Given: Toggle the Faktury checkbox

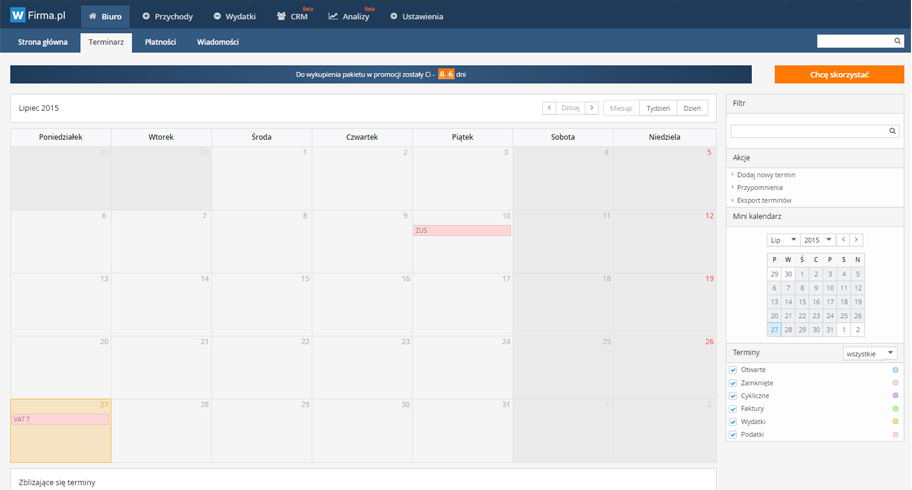Looking at the screenshot, I should [733, 409].
